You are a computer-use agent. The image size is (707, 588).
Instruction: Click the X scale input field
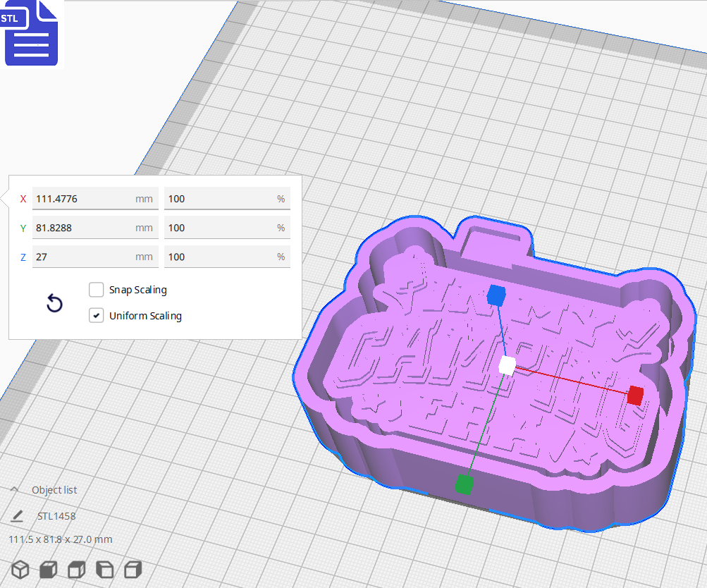pos(94,198)
